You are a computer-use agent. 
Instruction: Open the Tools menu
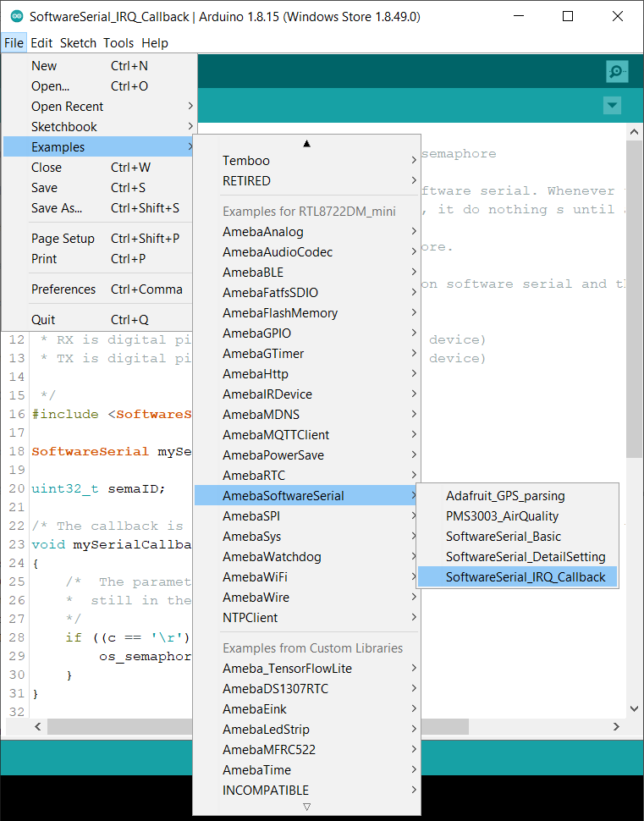click(x=118, y=43)
